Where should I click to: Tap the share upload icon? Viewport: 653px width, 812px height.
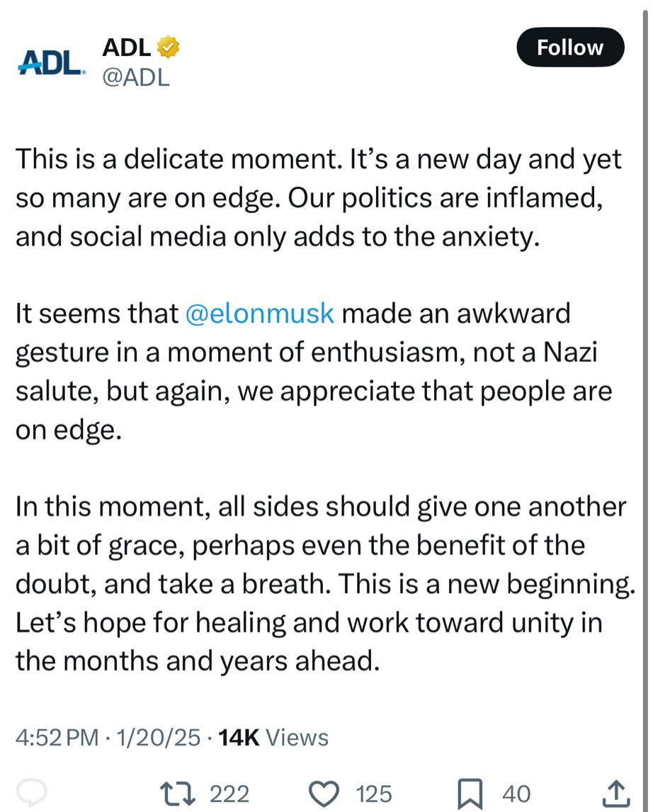tap(616, 792)
